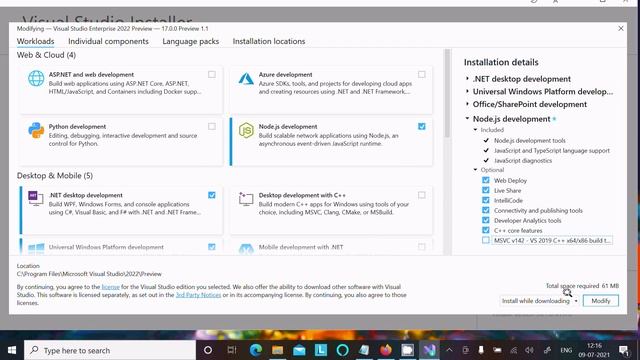Open Cortana from the taskbar circle icon
640x360 pixels.
pyautogui.click(x=208, y=350)
